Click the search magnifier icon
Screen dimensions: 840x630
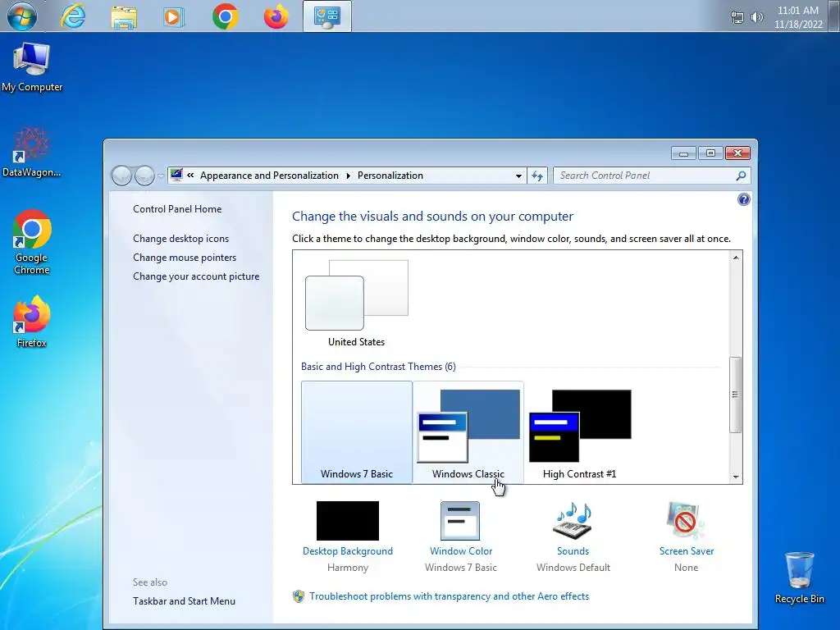(x=742, y=176)
